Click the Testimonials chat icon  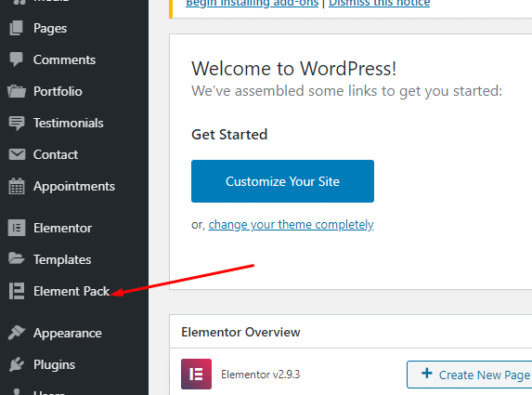pos(17,123)
